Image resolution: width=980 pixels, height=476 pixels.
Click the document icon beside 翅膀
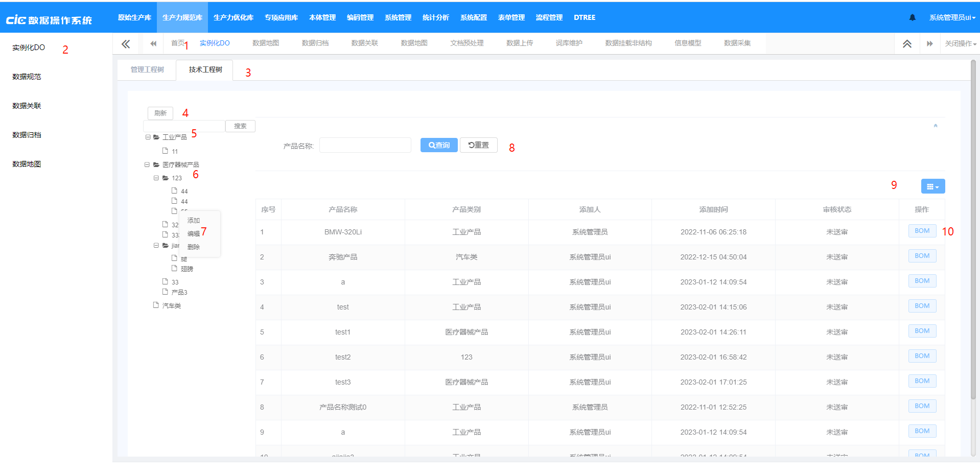click(x=174, y=268)
